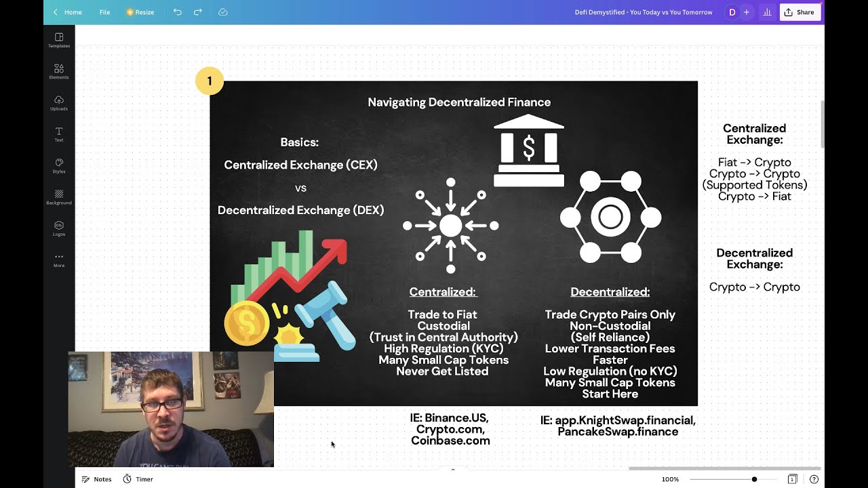Select 'Fiat -> Crypto' text on the right

tap(755, 163)
